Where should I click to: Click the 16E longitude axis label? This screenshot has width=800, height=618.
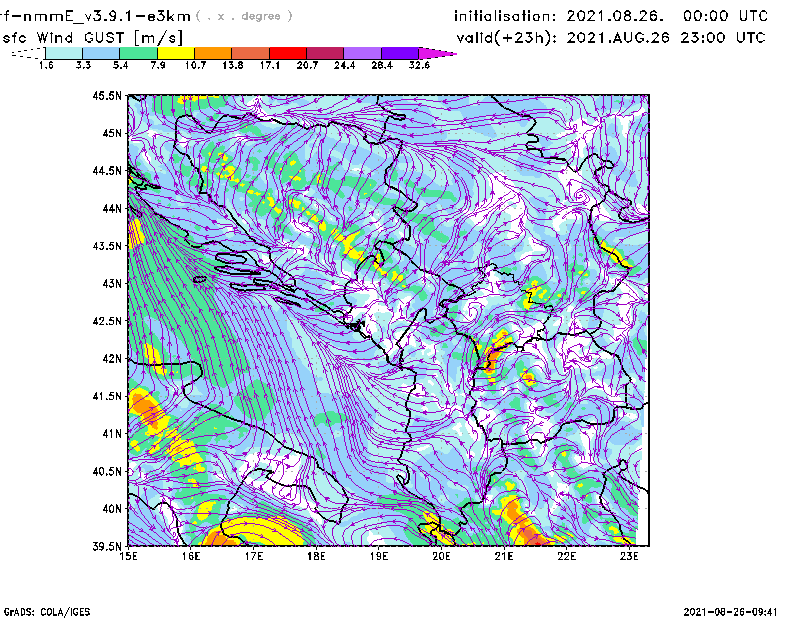pos(191,556)
